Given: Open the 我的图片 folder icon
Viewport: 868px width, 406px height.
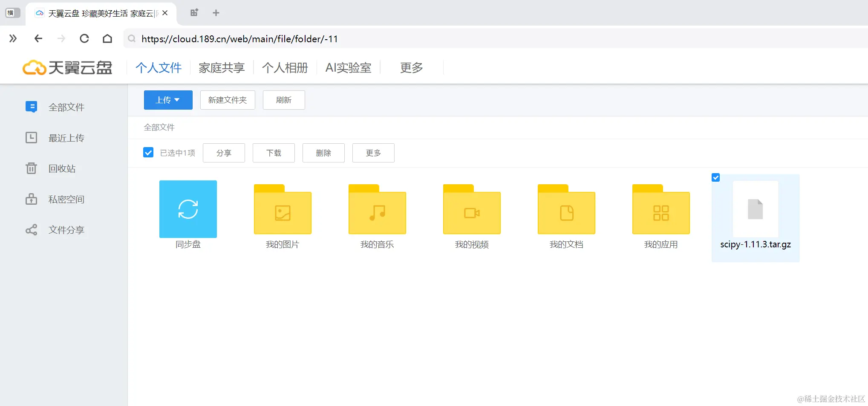Looking at the screenshot, I should [283, 209].
